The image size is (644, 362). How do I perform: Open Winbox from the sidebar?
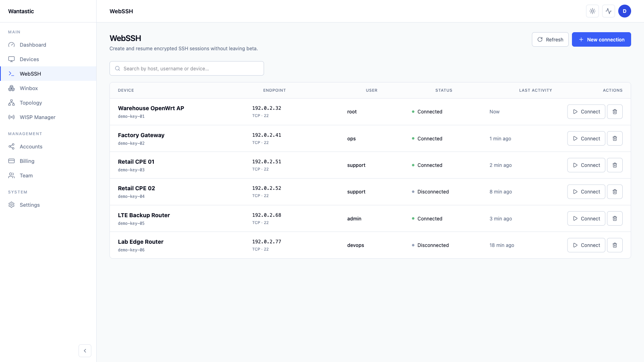(48, 88)
